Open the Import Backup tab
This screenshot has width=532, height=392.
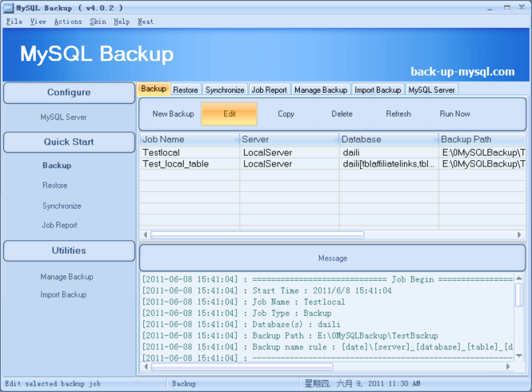click(378, 90)
